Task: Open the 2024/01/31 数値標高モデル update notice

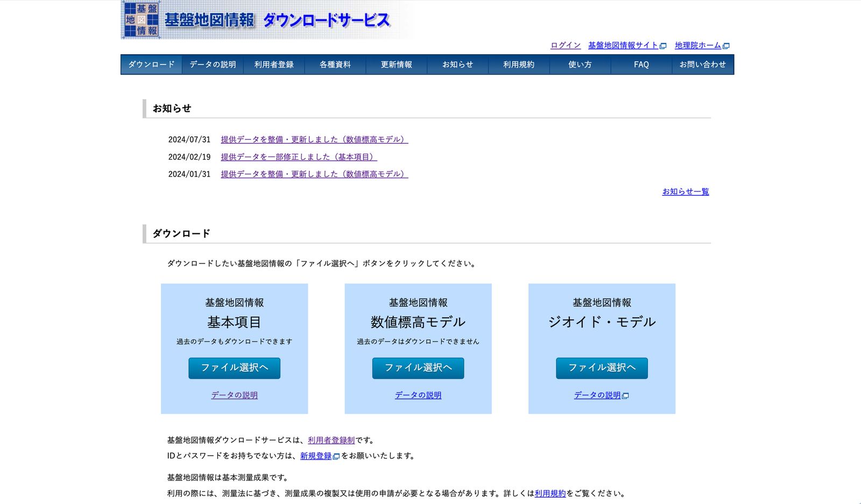Action: tap(314, 174)
